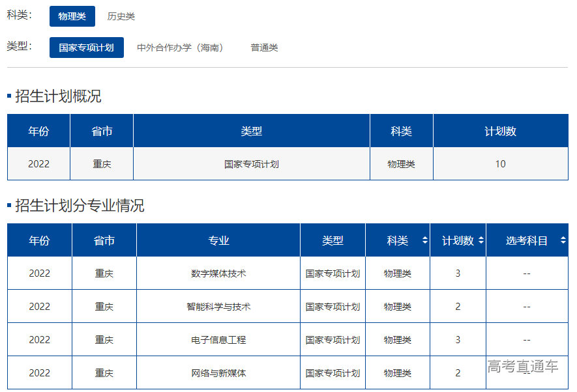Click the 2022 year cell in the first row

pyautogui.click(x=38, y=163)
